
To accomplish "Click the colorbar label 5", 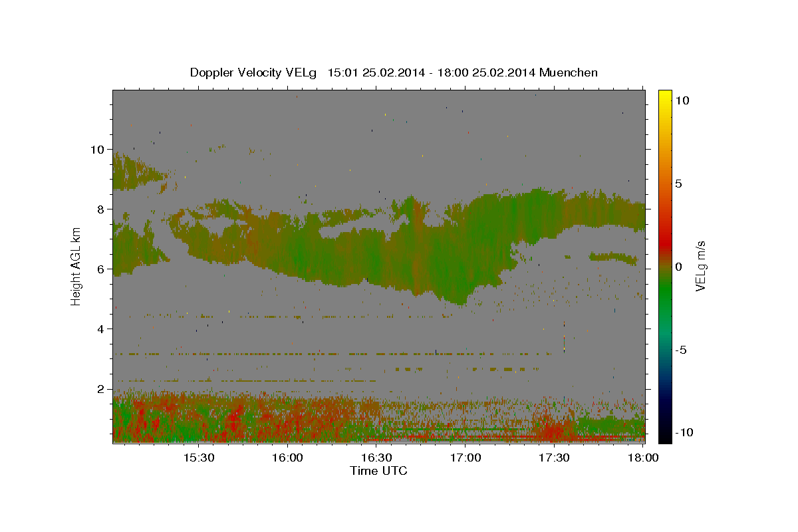I will click(x=679, y=184).
